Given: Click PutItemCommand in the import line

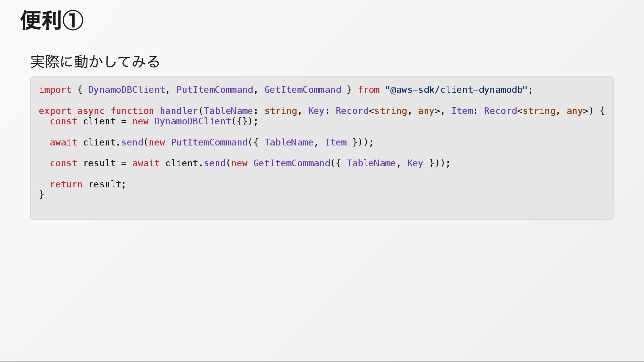Looking at the screenshot, I should coord(214,90).
